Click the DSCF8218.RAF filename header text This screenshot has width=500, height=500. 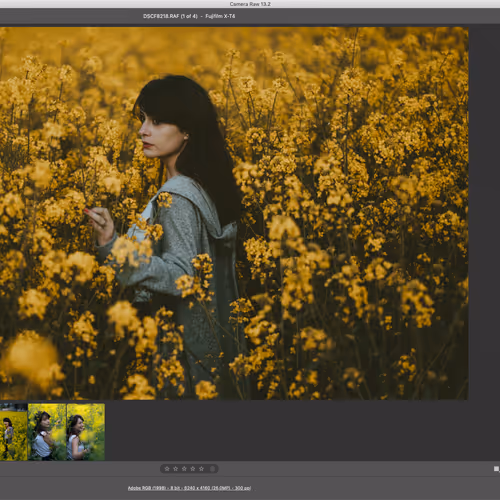coord(189,16)
